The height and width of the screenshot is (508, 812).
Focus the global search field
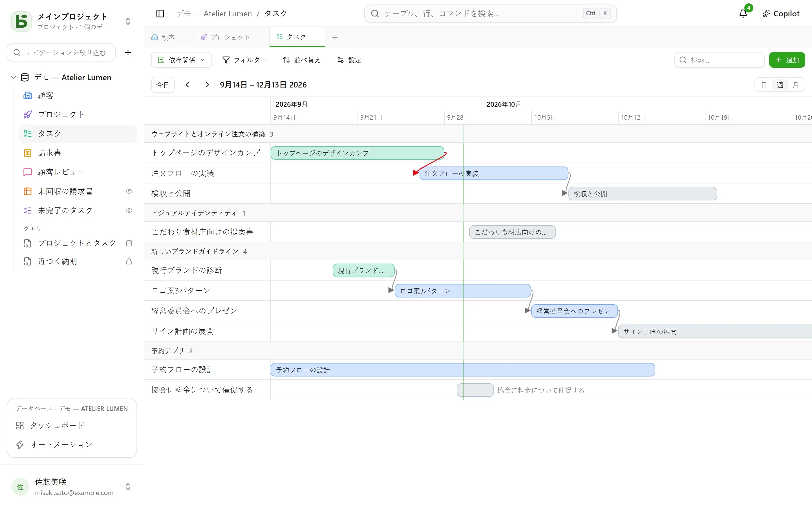tap(490, 14)
